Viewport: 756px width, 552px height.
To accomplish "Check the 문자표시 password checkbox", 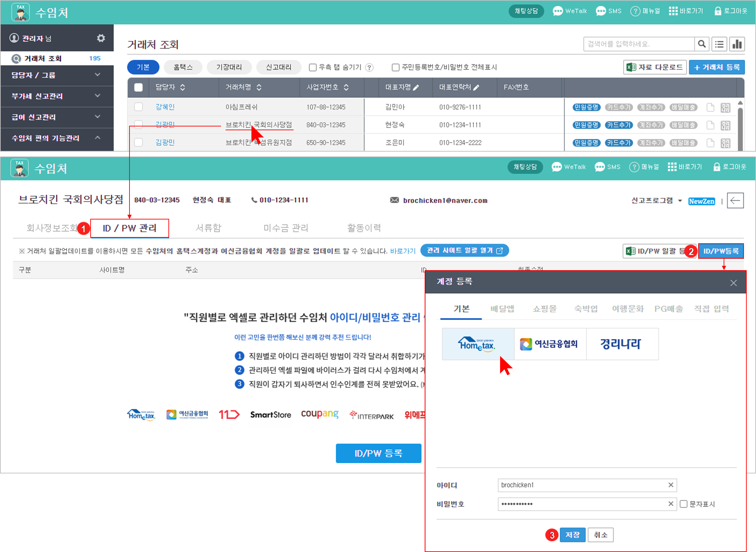I will [684, 504].
